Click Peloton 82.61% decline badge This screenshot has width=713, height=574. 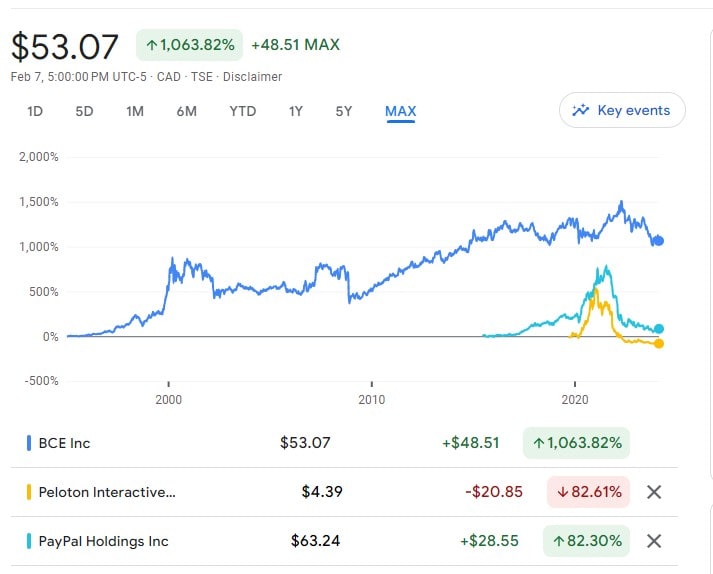pyautogui.click(x=588, y=492)
